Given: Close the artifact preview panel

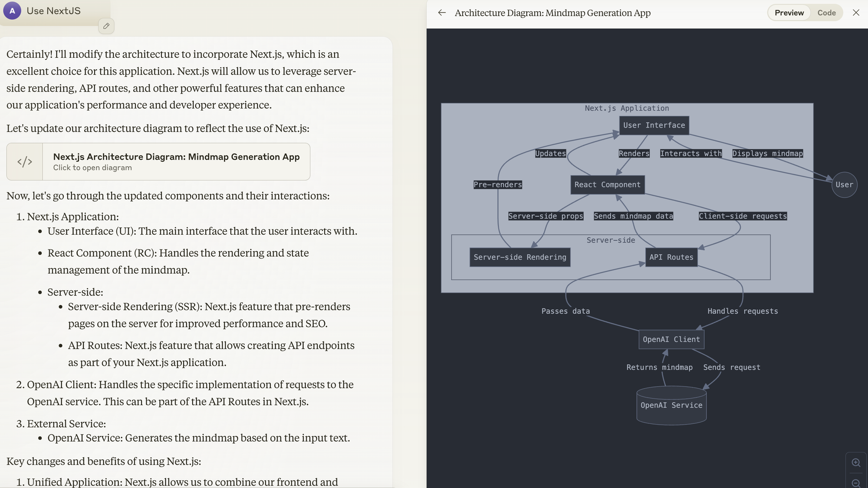Looking at the screenshot, I should 856,13.
